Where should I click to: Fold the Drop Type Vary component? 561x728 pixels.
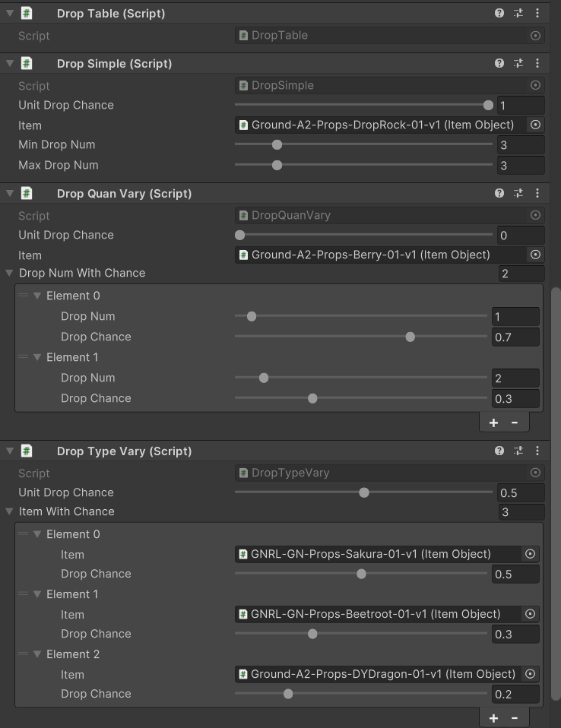[9, 451]
